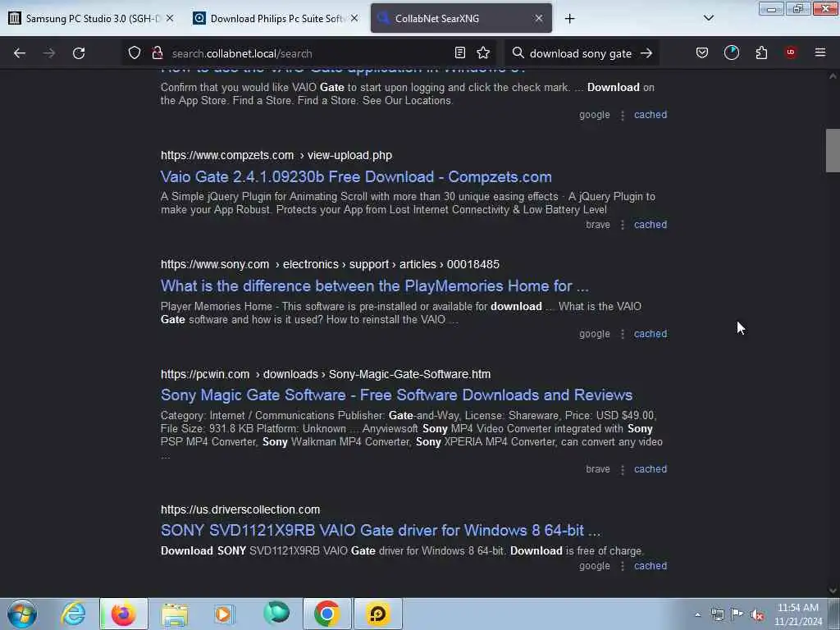This screenshot has height=630, width=840.
Task: Close the Samsung PC Studio tab
Action: 170,18
